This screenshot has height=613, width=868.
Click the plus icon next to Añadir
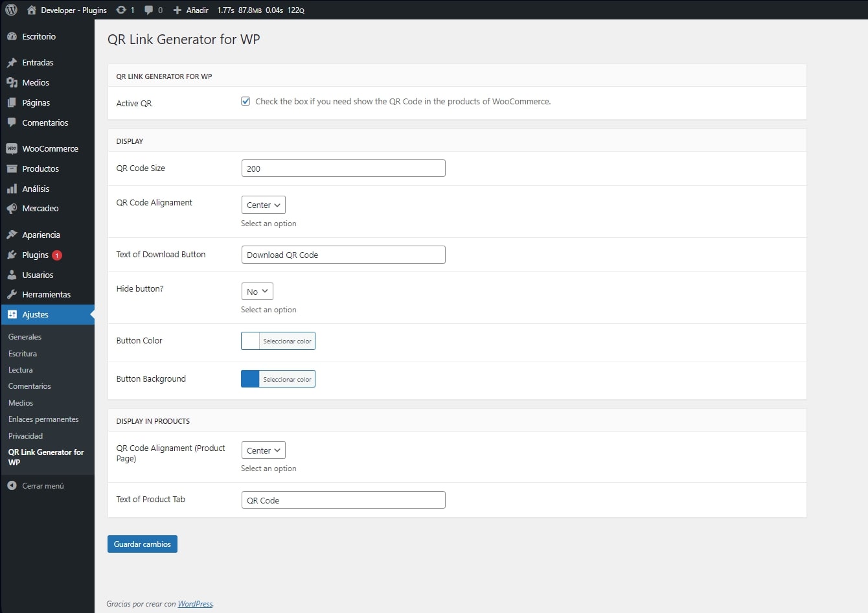pos(177,10)
